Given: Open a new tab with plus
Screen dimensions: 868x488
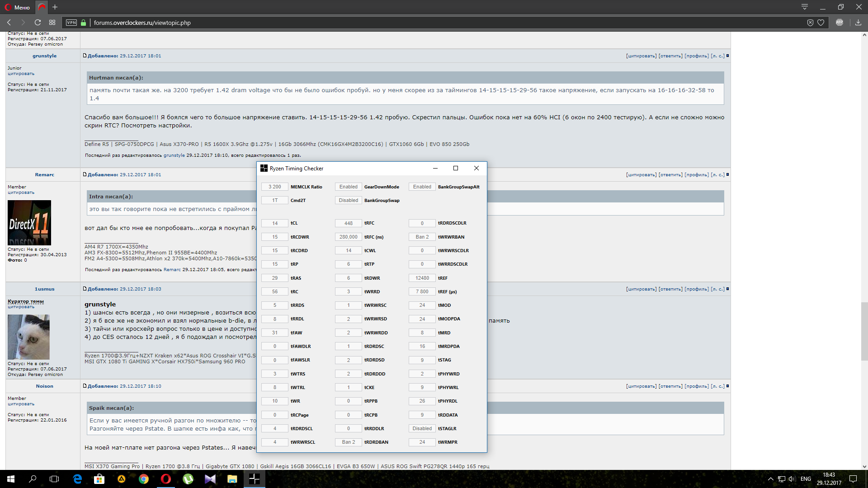Looking at the screenshot, I should coord(55,7).
